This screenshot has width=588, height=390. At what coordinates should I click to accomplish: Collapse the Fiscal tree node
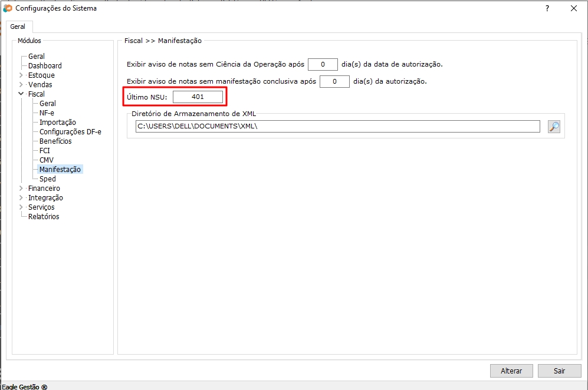tap(21, 94)
